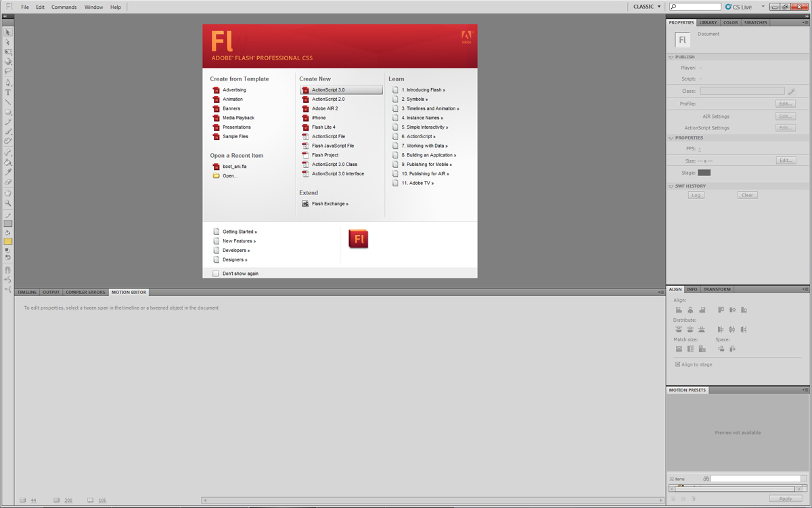Check the Don't show again checkbox
The width and height of the screenshot is (812, 508).
[x=216, y=274]
